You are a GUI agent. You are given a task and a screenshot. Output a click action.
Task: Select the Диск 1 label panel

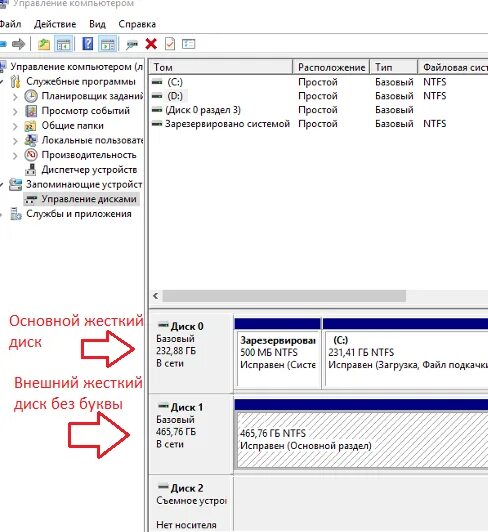tap(191, 434)
